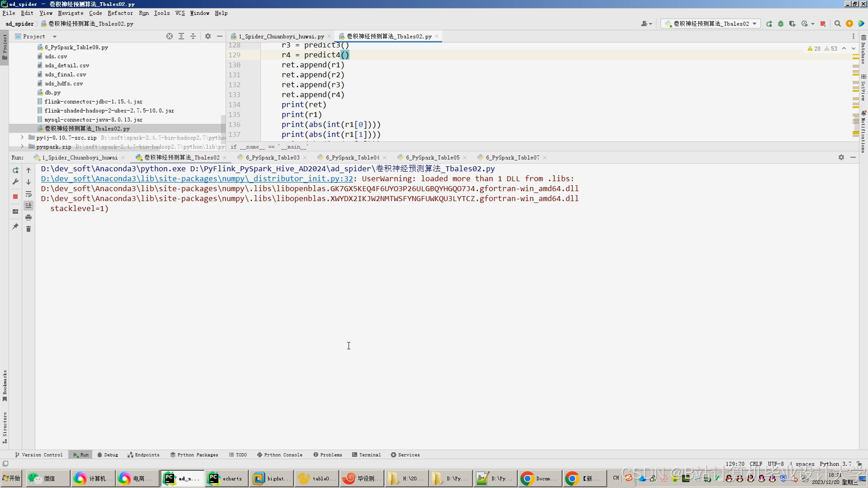
Task: Click the Debug bug icon in toolbar
Action: [781, 24]
